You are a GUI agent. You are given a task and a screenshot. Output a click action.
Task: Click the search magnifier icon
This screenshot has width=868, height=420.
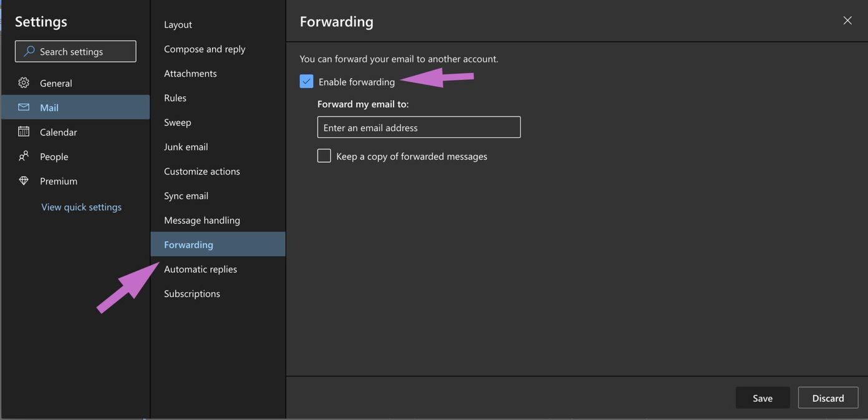(29, 51)
